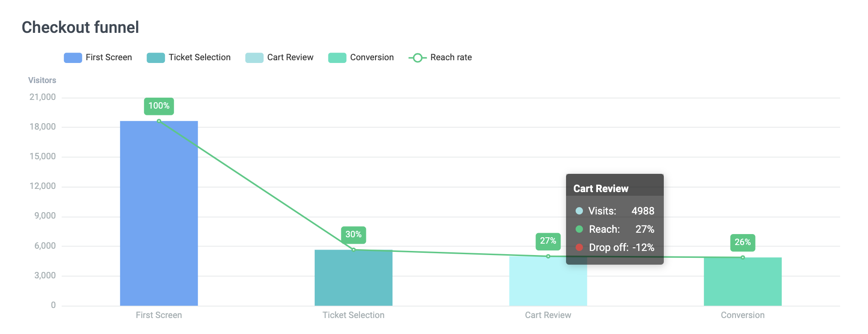868x334 pixels.
Task: Click the 26% reach rate badge
Action: point(743,242)
